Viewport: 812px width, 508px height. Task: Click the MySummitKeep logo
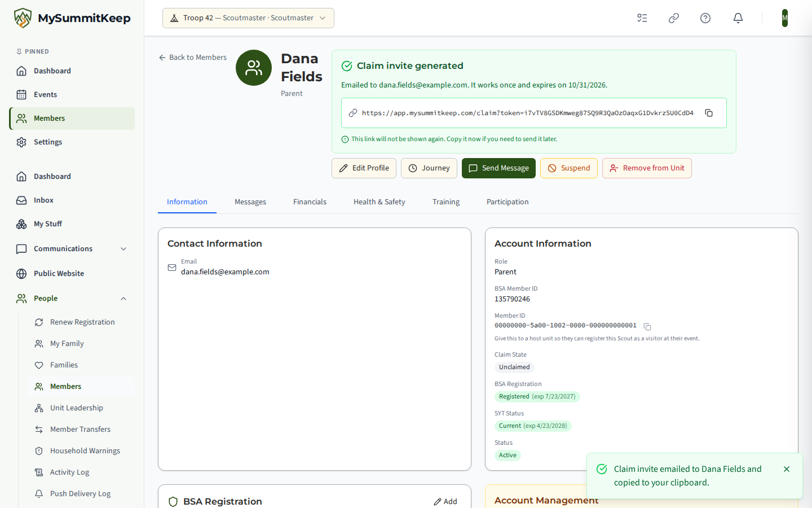(x=72, y=18)
